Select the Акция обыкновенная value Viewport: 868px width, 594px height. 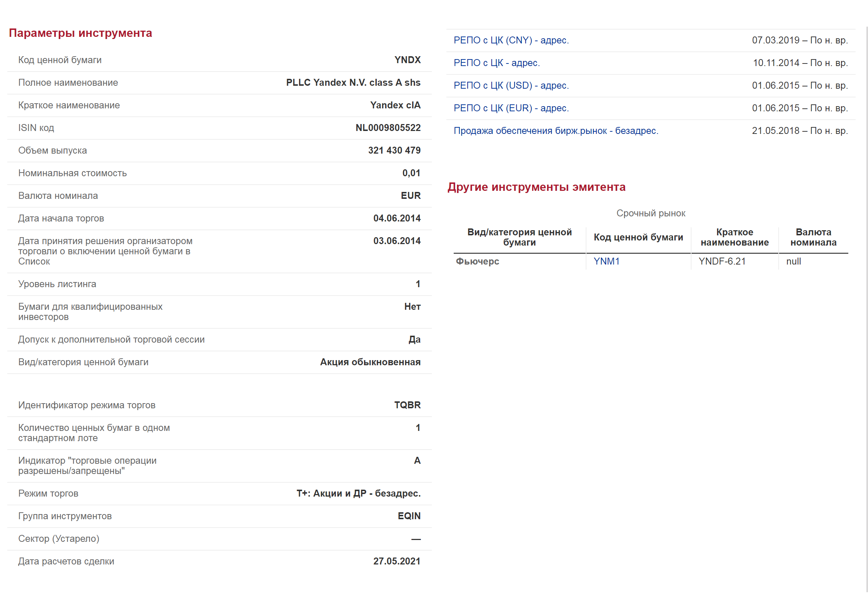370,362
